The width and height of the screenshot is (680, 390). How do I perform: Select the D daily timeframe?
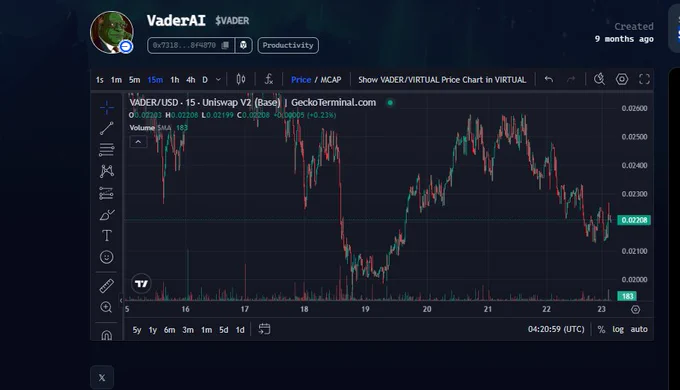205,80
